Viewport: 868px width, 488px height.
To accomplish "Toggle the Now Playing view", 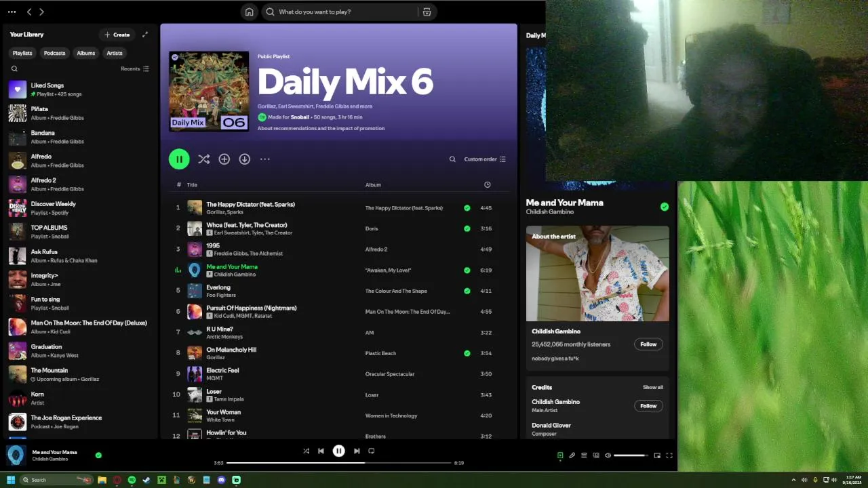I will click(560, 455).
